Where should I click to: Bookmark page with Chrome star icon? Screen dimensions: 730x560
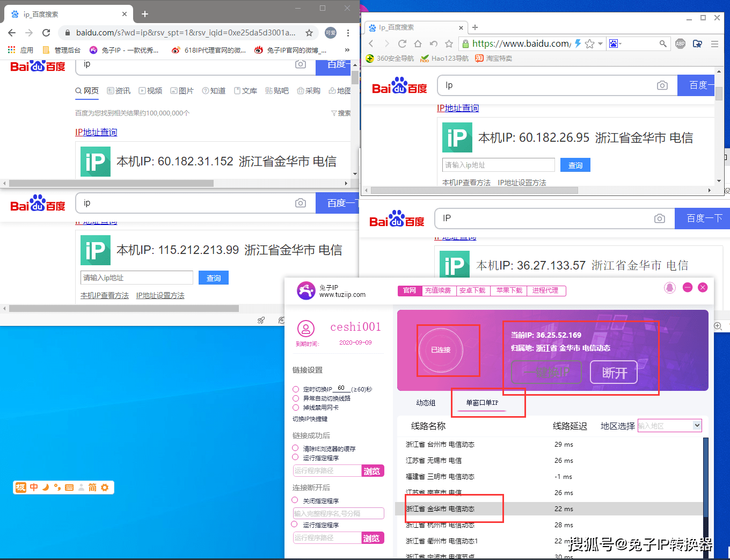pos(309,33)
